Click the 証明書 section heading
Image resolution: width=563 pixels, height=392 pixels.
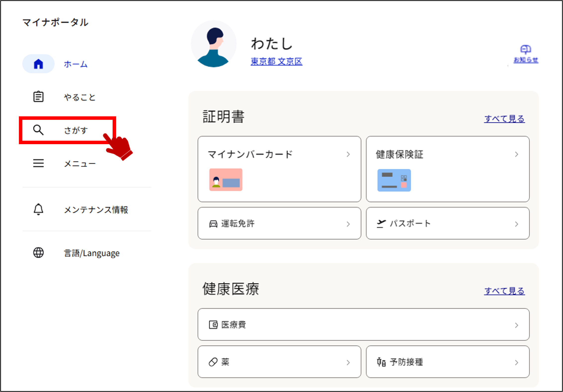(223, 116)
